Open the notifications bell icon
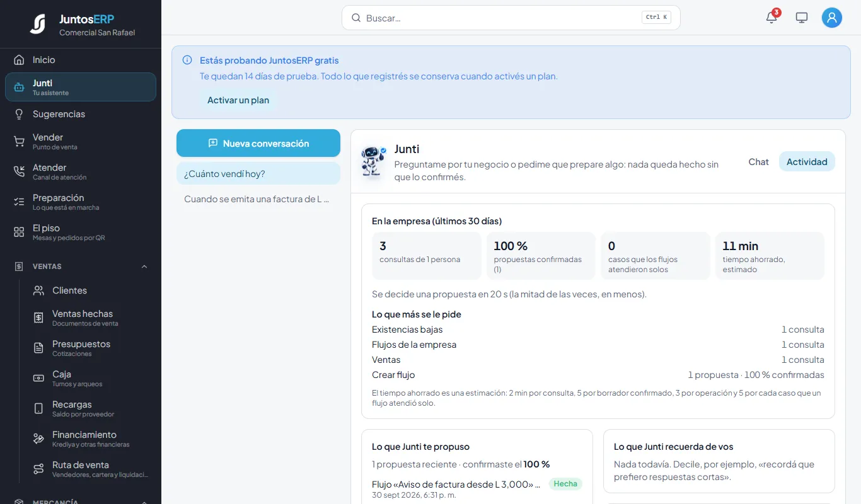This screenshot has width=861, height=504. point(771,18)
